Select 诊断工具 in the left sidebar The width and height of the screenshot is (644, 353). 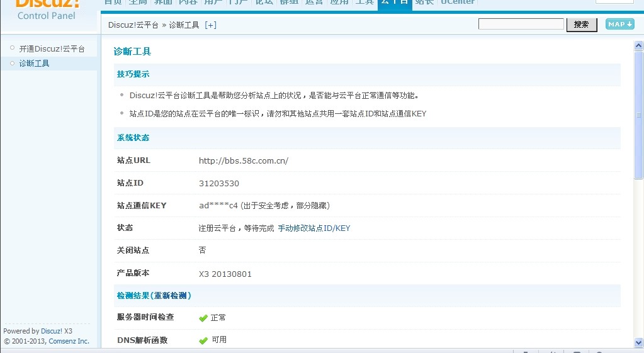[34, 63]
